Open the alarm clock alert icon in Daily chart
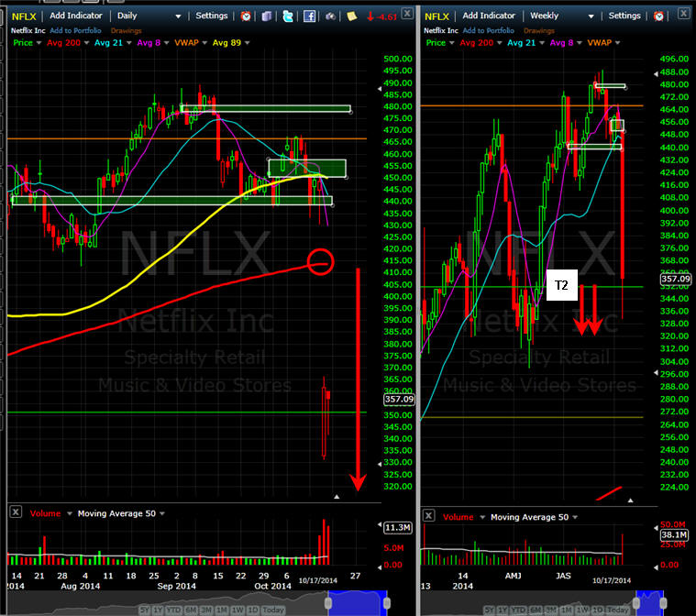 click(246, 16)
